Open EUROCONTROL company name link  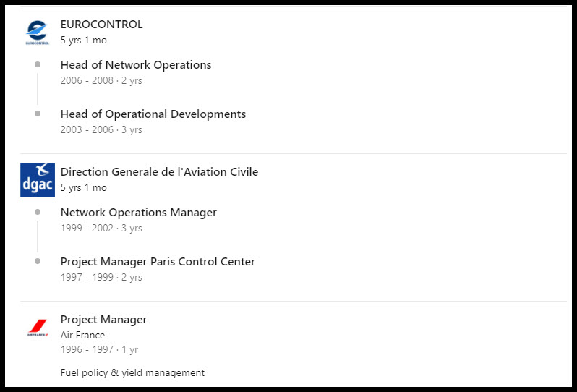(101, 25)
